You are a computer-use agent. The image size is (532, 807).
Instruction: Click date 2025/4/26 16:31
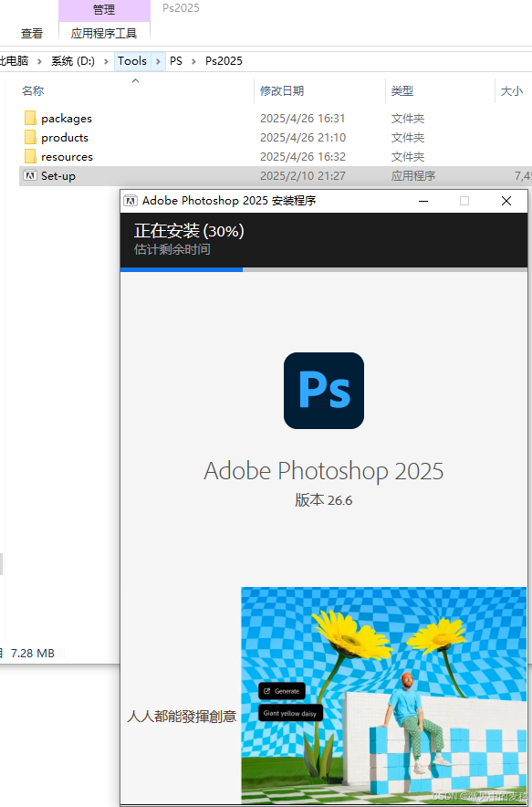303,119
